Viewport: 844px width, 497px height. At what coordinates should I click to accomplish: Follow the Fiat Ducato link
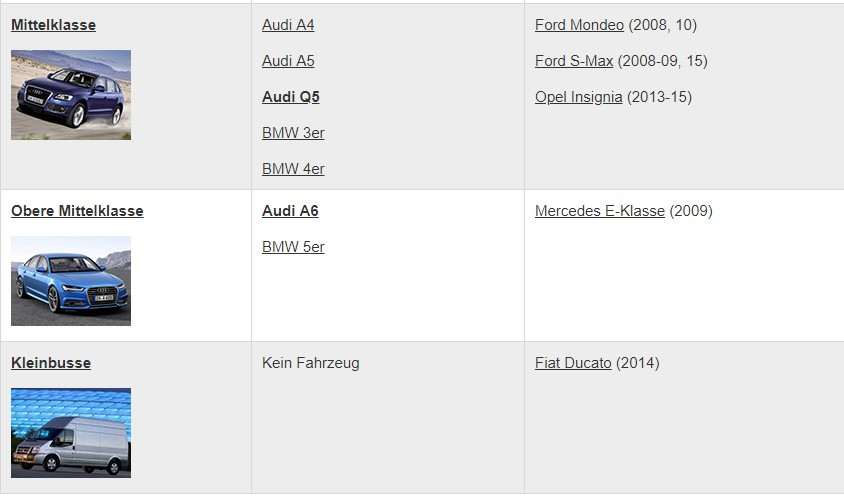coord(573,363)
